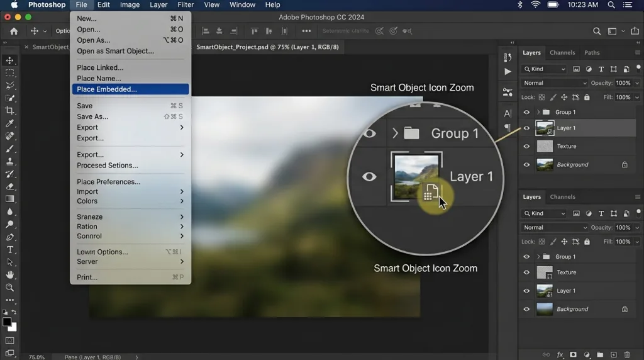The width and height of the screenshot is (644, 360).
Task: Select the Lasso tool
Action: click(10, 86)
